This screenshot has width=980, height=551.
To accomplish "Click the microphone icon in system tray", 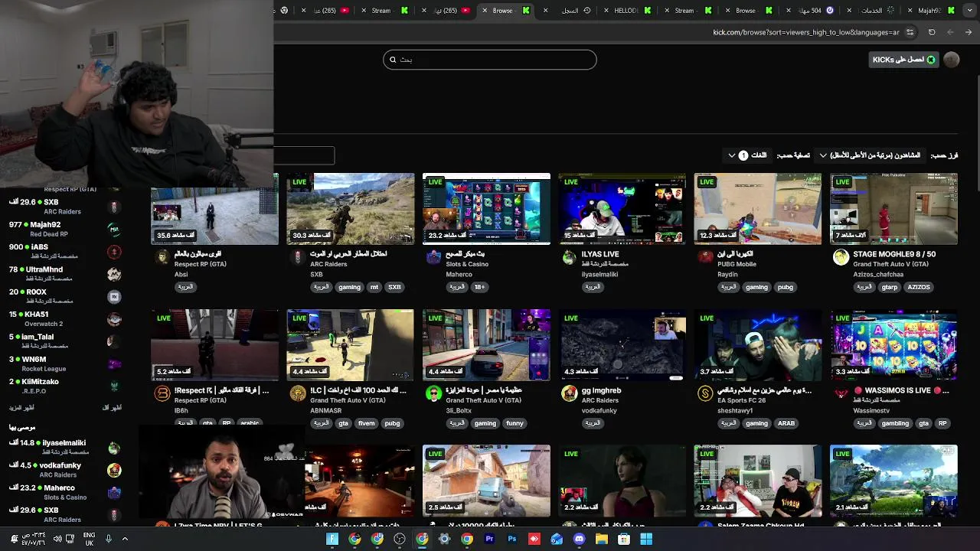I will pos(108,539).
